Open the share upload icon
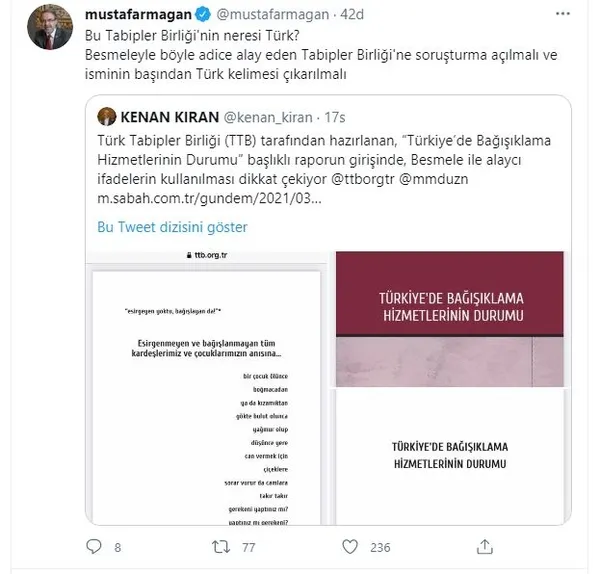The image size is (600, 574). (484, 547)
